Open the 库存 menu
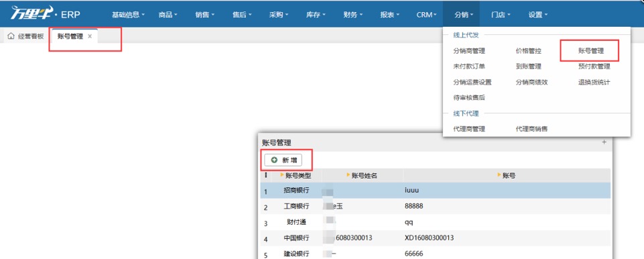This screenshot has height=259, width=644. (316, 15)
